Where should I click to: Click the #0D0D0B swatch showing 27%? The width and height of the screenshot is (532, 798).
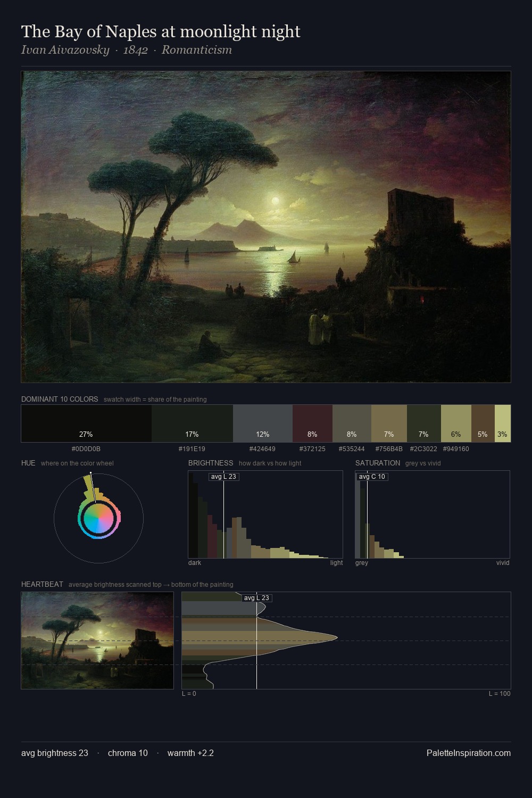[x=86, y=423]
